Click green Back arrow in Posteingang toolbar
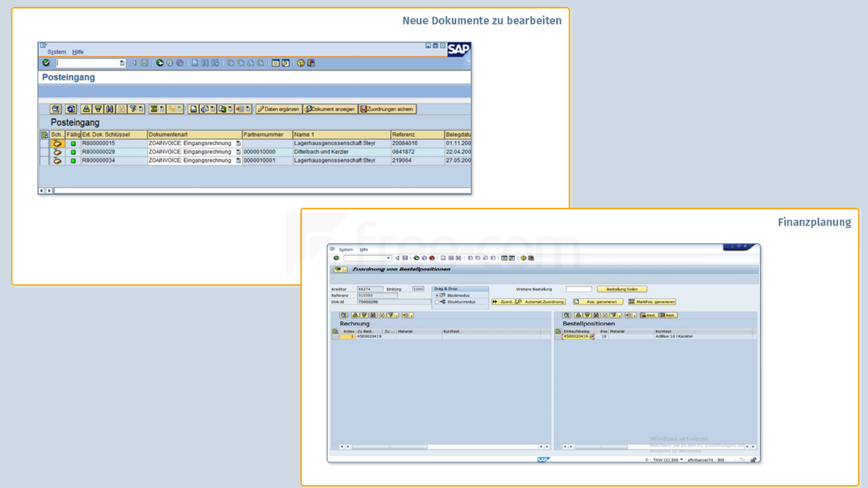The image size is (868, 488). click(x=160, y=63)
